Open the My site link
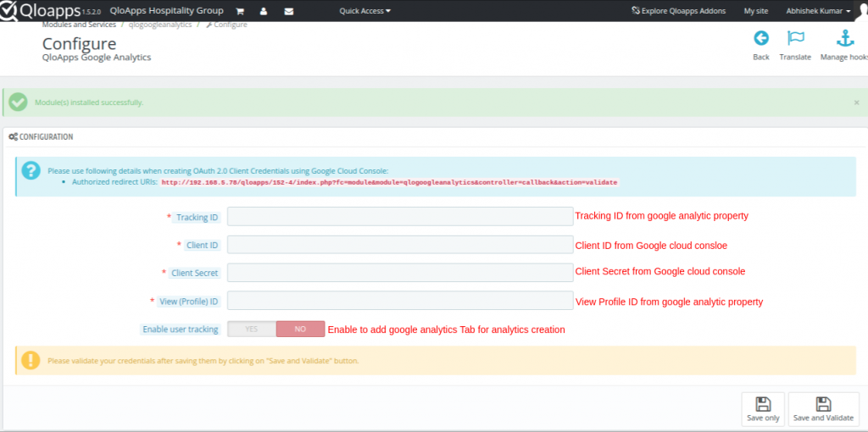This screenshot has width=868, height=432. tap(755, 11)
